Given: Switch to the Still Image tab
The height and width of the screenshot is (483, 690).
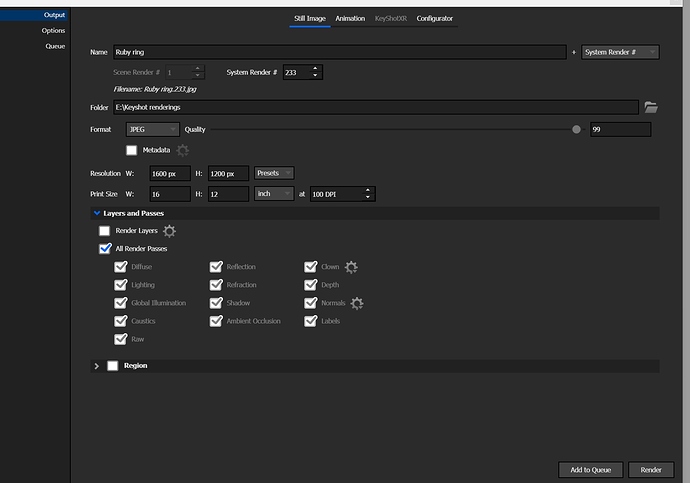Looking at the screenshot, I should point(310,18).
